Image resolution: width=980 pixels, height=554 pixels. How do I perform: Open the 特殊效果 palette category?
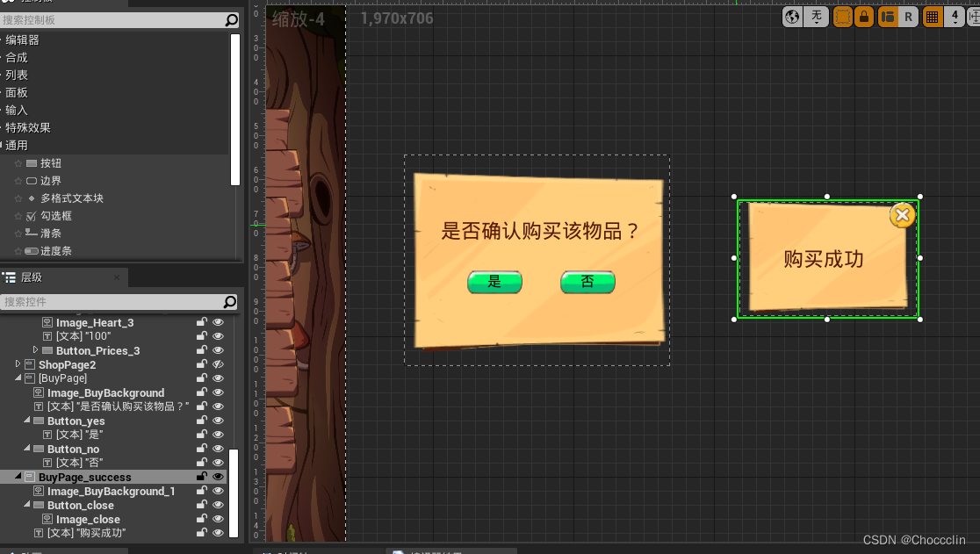[x=27, y=127]
